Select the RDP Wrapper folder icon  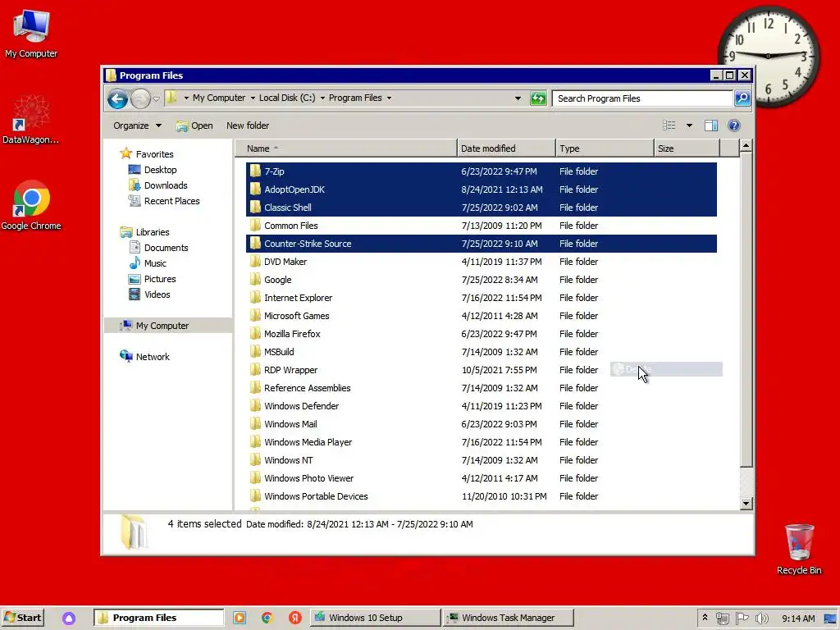click(256, 370)
